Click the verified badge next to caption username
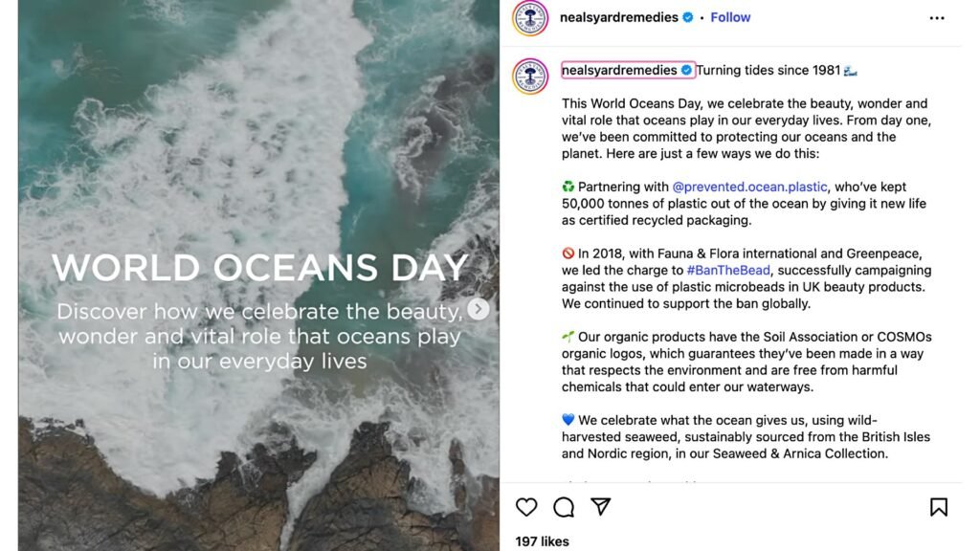 pos(686,70)
